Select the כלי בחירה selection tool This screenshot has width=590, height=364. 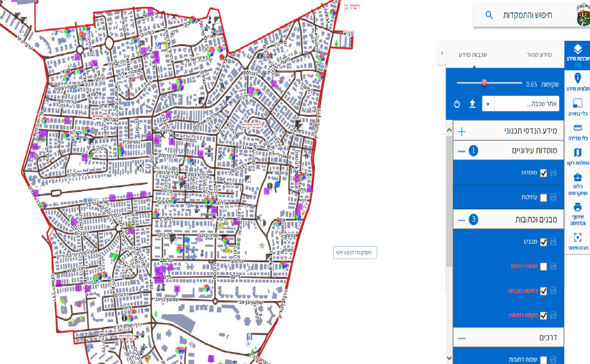pos(577,107)
